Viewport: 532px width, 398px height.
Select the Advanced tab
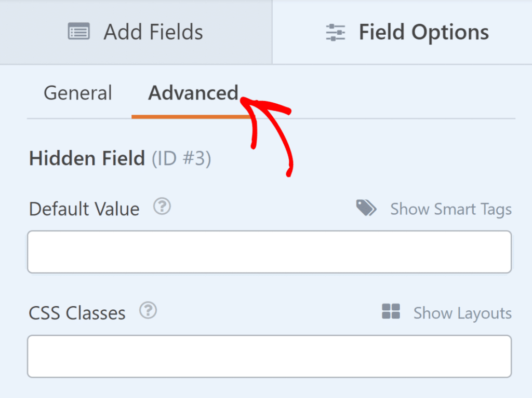point(193,93)
